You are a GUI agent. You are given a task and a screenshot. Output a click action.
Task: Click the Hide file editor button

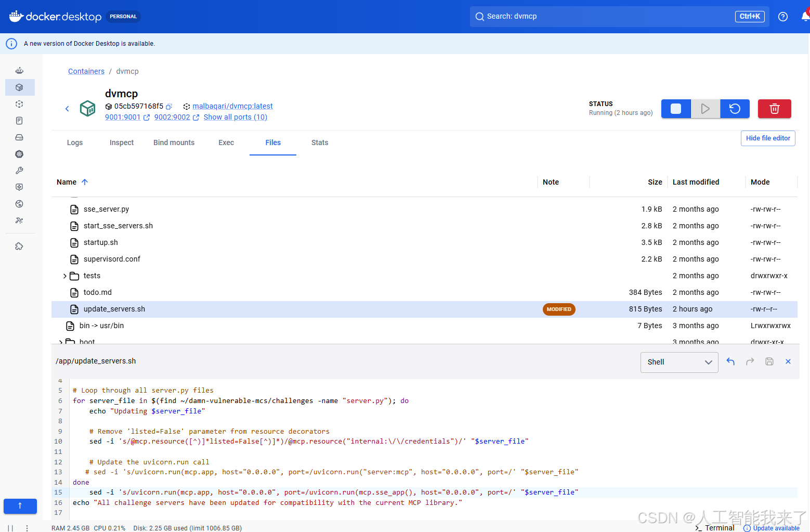tap(768, 138)
